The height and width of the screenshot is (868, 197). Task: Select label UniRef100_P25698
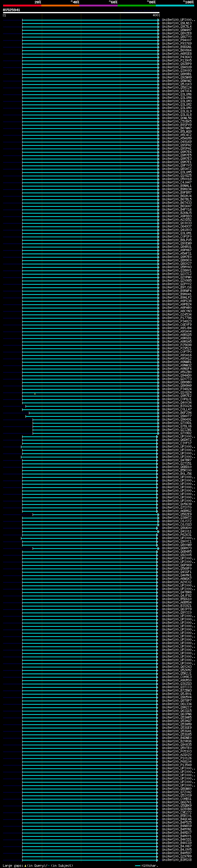(177, 345)
